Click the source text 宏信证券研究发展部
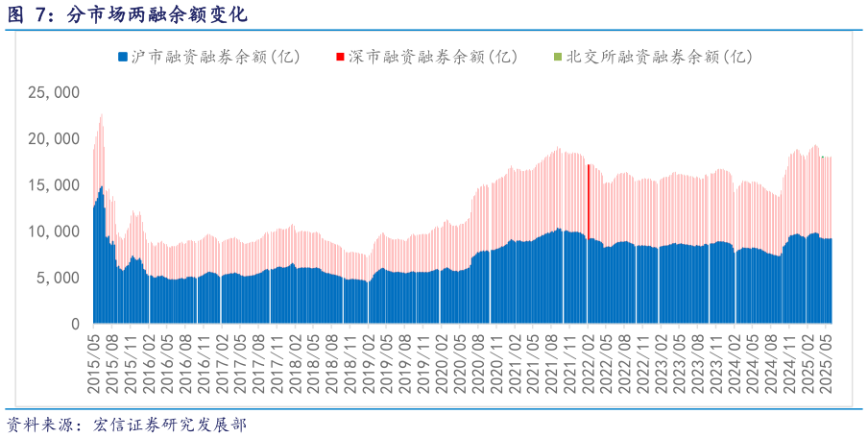868x438 pixels. tap(169, 425)
